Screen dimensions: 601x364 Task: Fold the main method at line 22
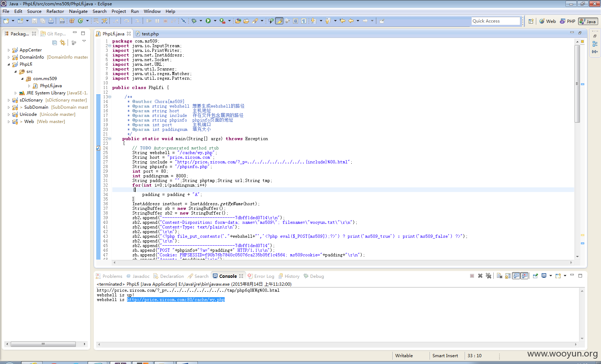(x=110, y=139)
